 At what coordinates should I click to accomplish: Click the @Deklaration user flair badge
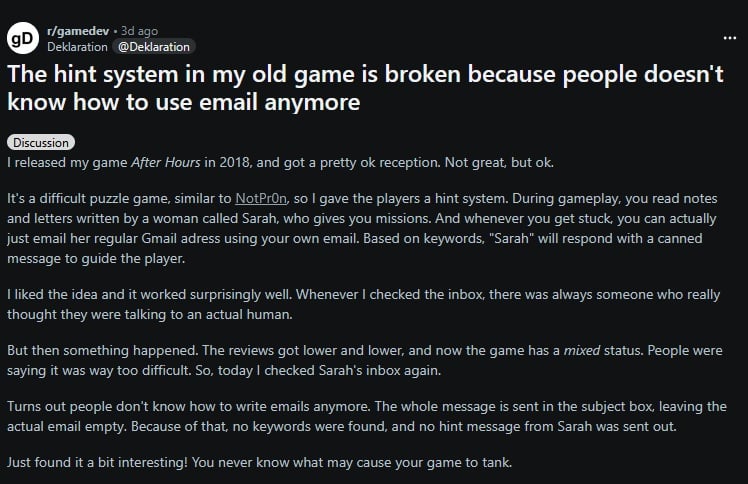coord(154,46)
